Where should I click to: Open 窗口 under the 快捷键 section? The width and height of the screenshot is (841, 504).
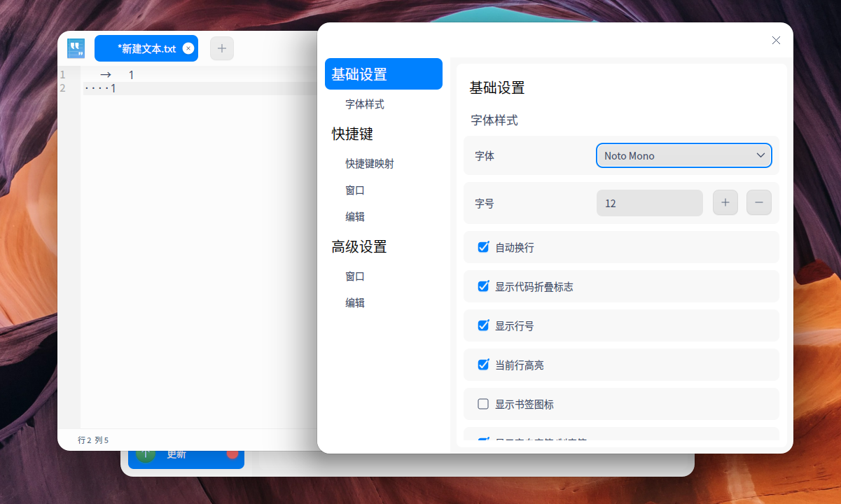(355, 190)
